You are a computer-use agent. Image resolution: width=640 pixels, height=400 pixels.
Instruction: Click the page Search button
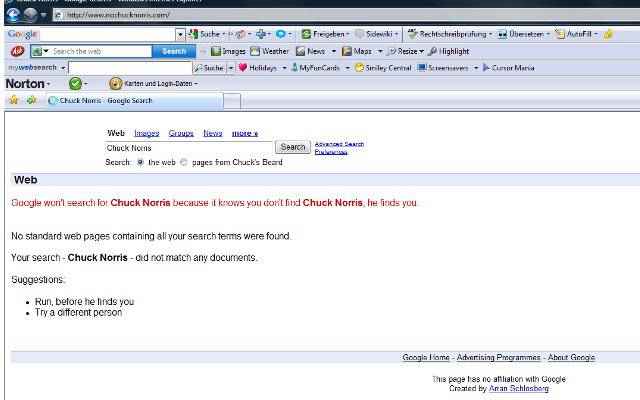coord(293,147)
